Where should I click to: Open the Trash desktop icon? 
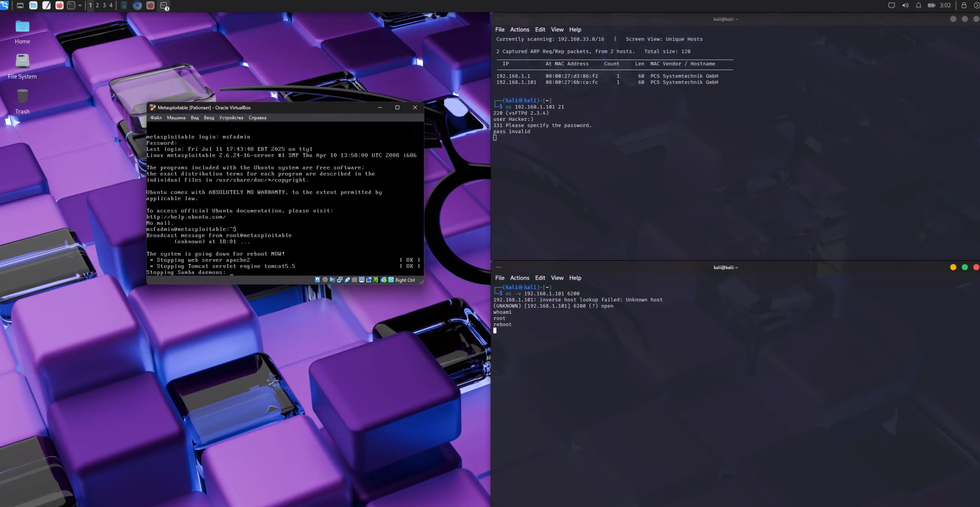click(x=22, y=101)
